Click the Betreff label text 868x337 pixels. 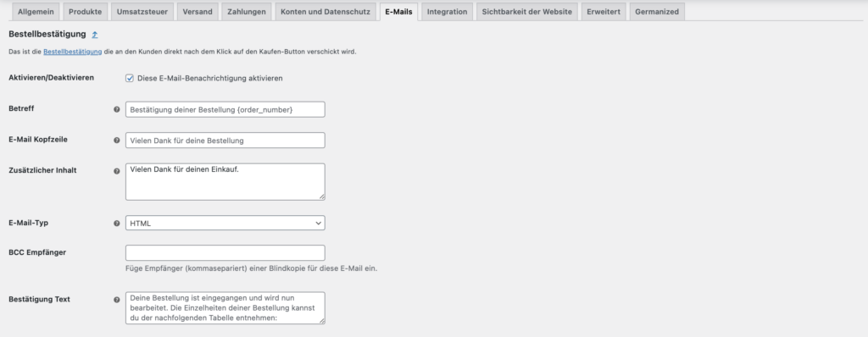(x=21, y=109)
